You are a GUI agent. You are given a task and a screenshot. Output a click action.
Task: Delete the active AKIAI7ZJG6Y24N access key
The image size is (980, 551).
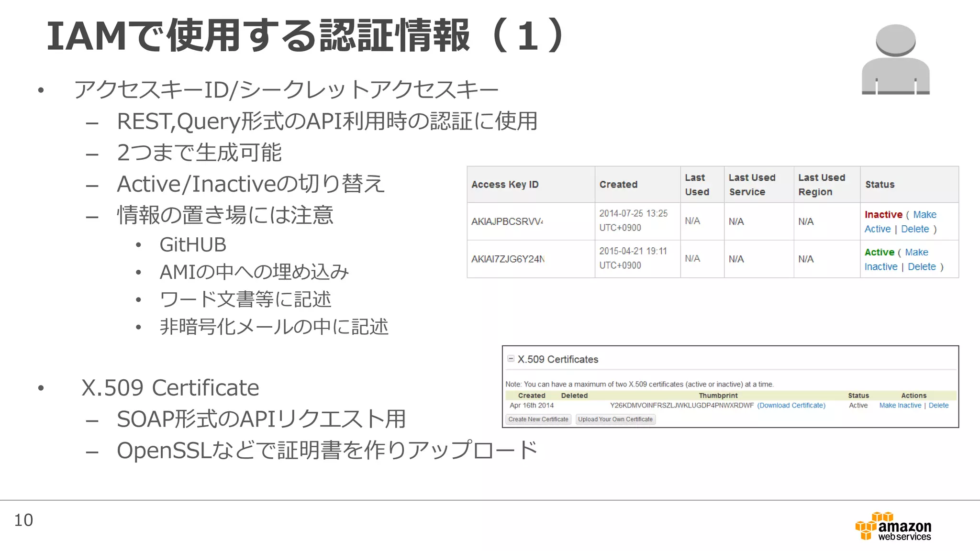[922, 266]
